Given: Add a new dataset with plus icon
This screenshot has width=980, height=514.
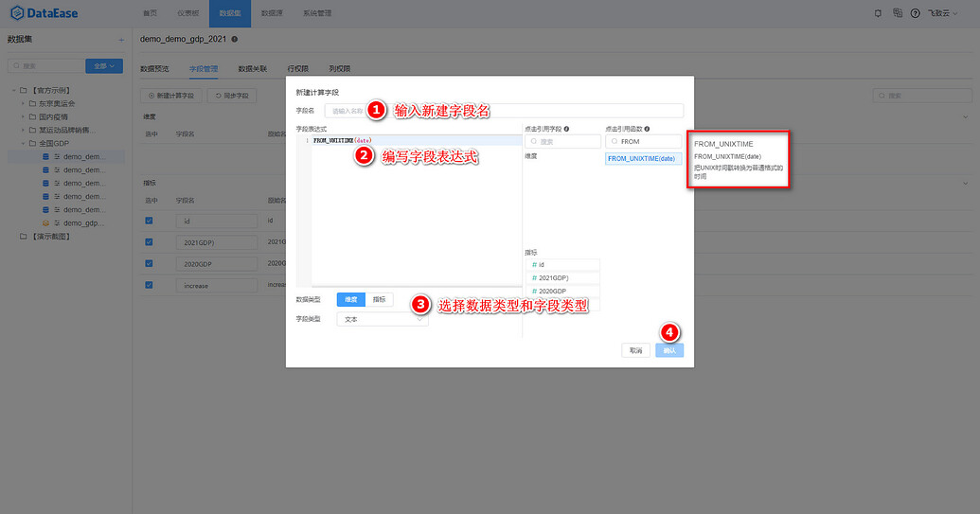Looking at the screenshot, I should tap(121, 40).
